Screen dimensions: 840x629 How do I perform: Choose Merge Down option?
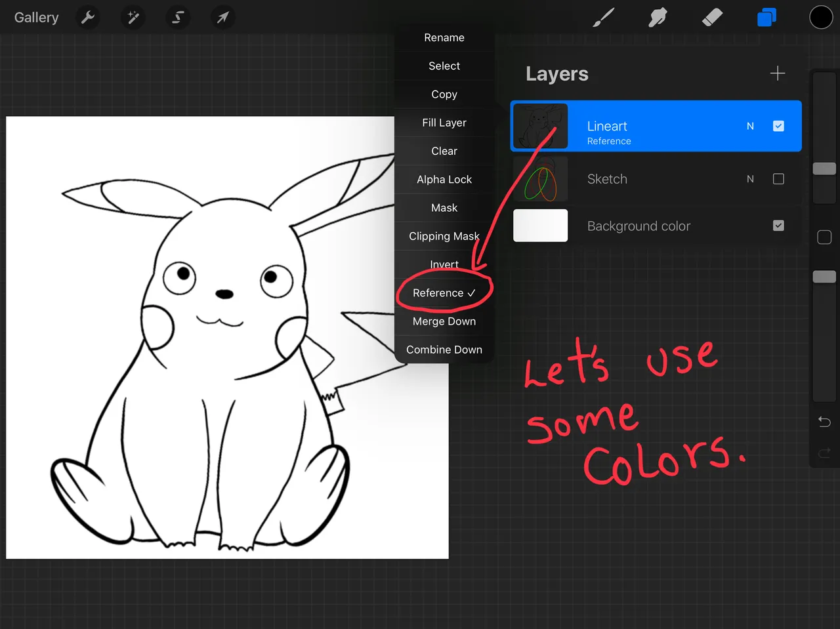pos(444,321)
